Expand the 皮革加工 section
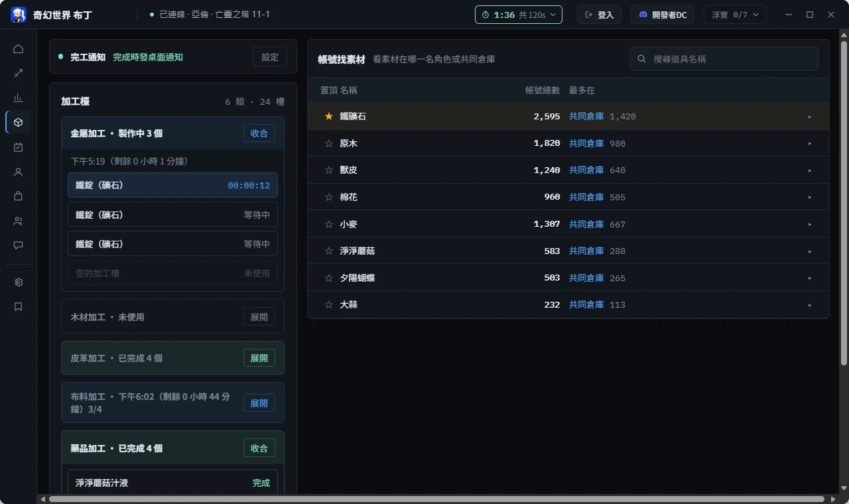Viewport: 849px width, 504px height. (x=259, y=358)
